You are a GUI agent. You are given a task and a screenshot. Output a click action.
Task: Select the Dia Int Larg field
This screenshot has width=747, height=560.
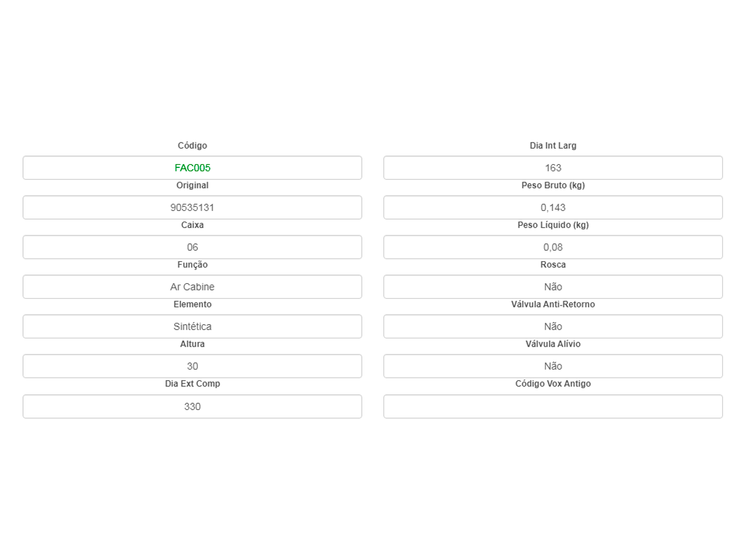click(x=553, y=168)
